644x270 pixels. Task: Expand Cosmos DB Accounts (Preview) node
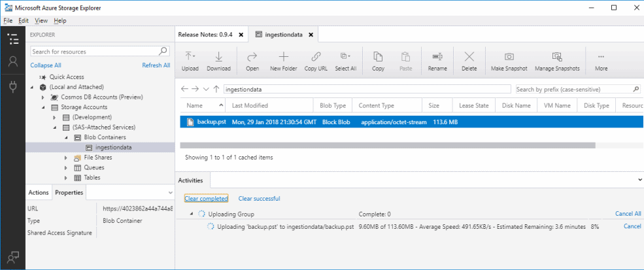pyautogui.click(x=43, y=97)
